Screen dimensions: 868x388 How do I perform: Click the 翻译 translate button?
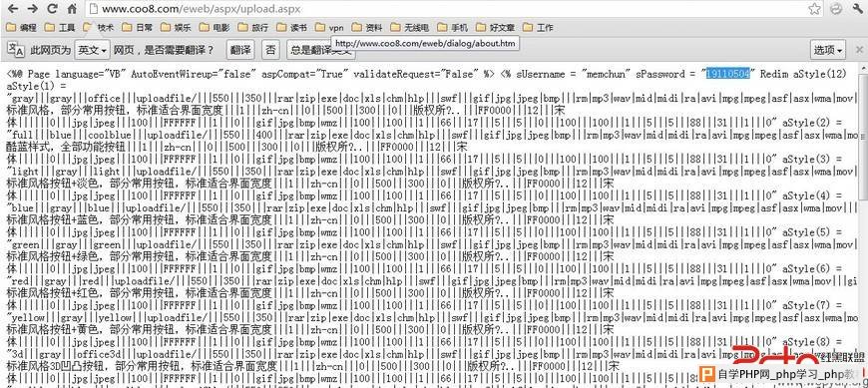[x=240, y=50]
